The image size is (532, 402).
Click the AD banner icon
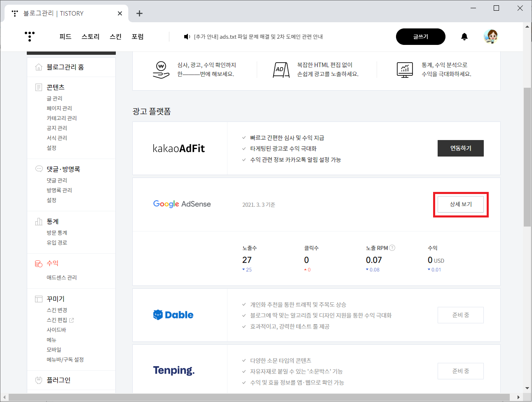click(281, 70)
